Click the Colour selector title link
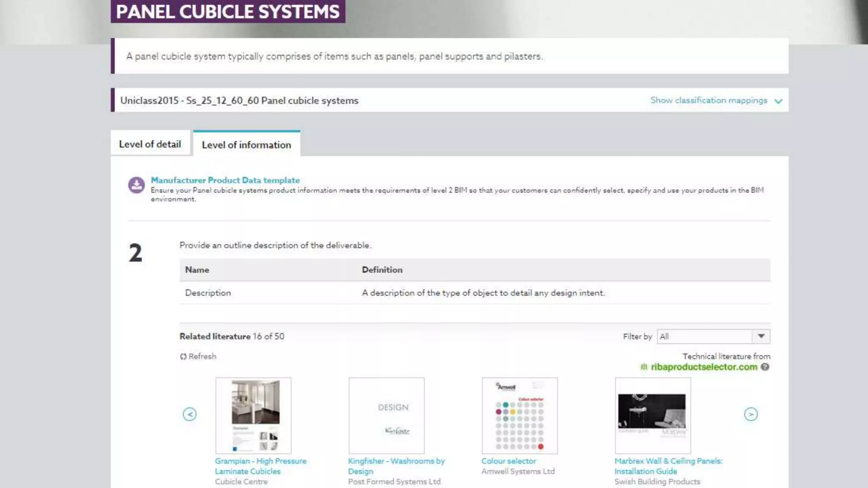This screenshot has width=868, height=488. pyautogui.click(x=509, y=461)
